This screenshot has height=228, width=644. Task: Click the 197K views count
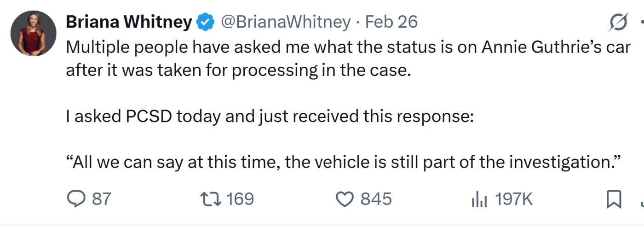pyautogui.click(x=514, y=199)
